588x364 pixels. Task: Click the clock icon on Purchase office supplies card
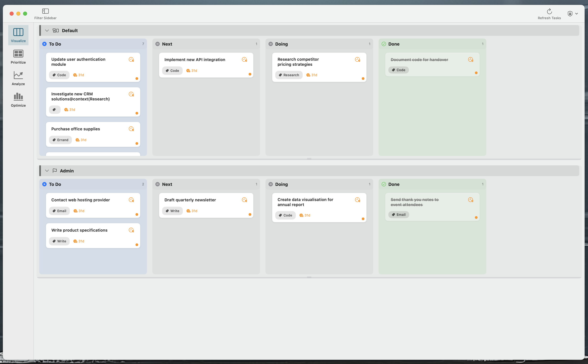point(131,129)
